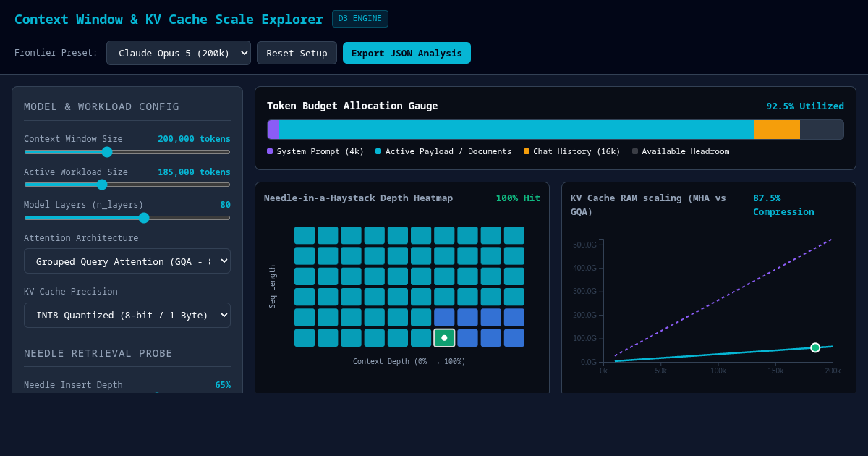This screenshot has width=868, height=456.
Task: Click the Model Layers value 80
Action: (x=225, y=205)
